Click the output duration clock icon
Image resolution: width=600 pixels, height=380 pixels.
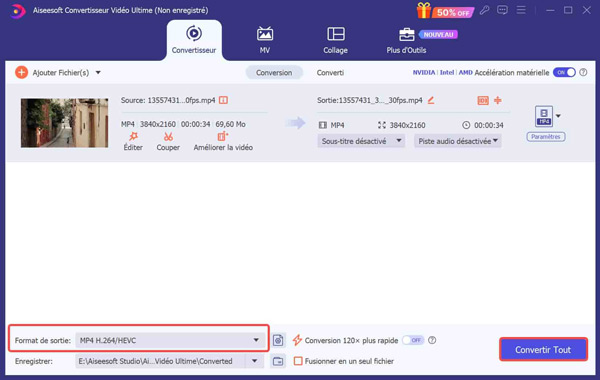466,125
